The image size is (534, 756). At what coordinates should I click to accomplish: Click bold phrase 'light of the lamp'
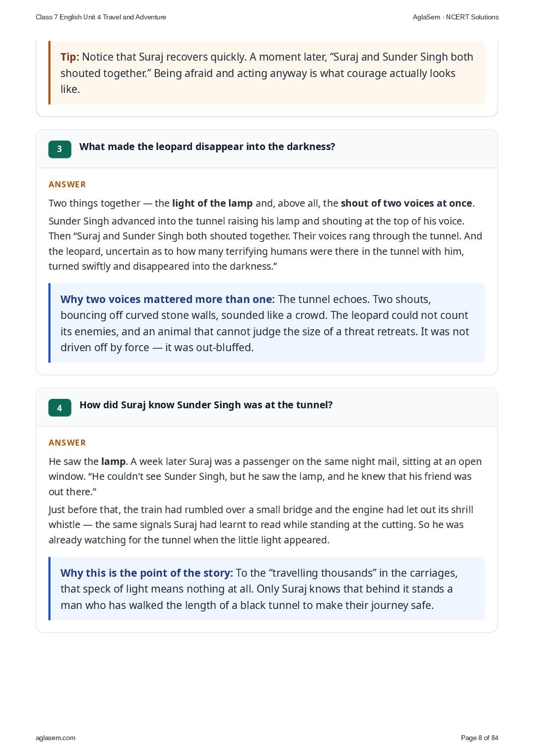(x=212, y=203)
